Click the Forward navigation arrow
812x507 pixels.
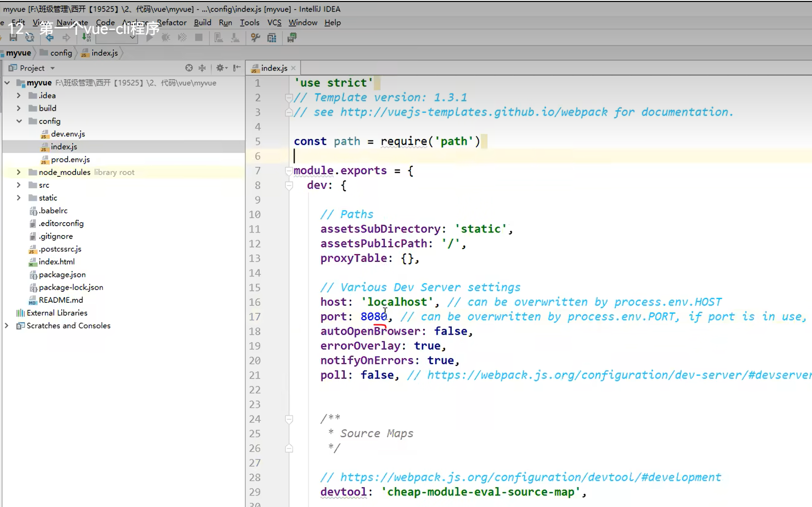click(66, 37)
